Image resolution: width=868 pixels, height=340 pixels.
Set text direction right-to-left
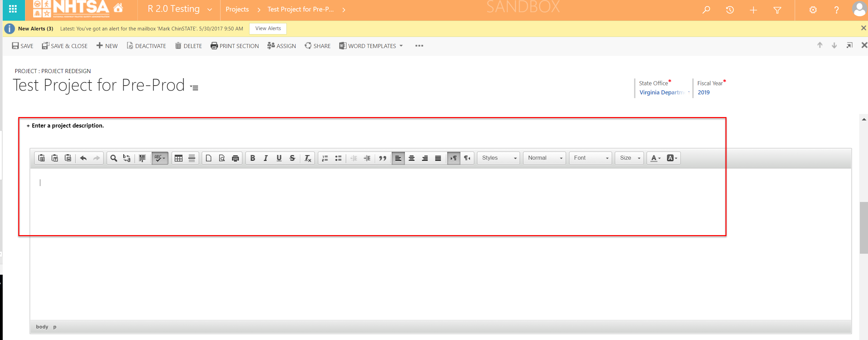point(467,158)
